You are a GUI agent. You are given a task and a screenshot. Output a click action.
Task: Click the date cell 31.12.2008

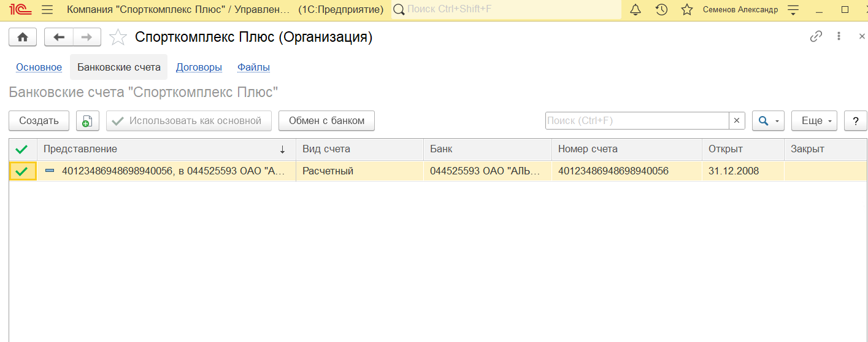(743, 171)
